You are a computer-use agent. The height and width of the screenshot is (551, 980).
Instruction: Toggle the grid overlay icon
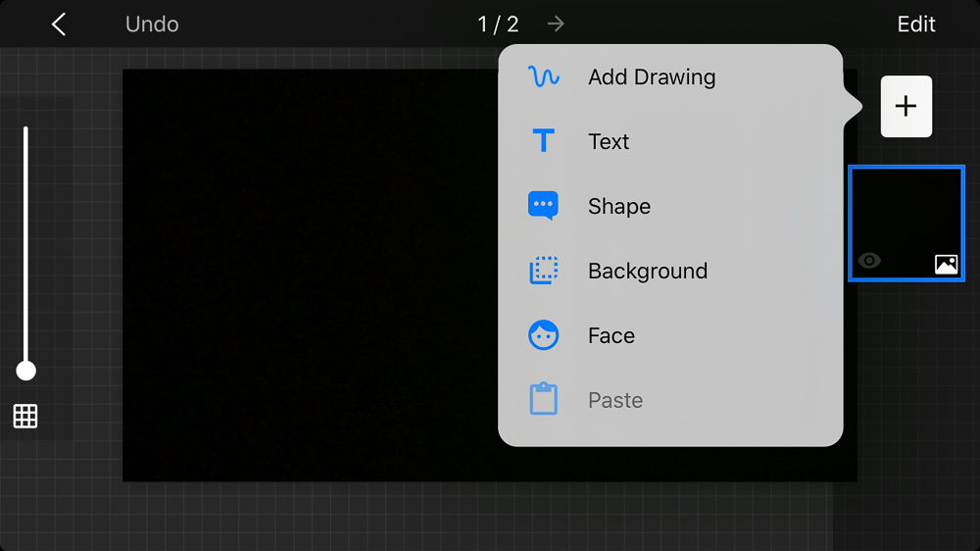(25, 416)
